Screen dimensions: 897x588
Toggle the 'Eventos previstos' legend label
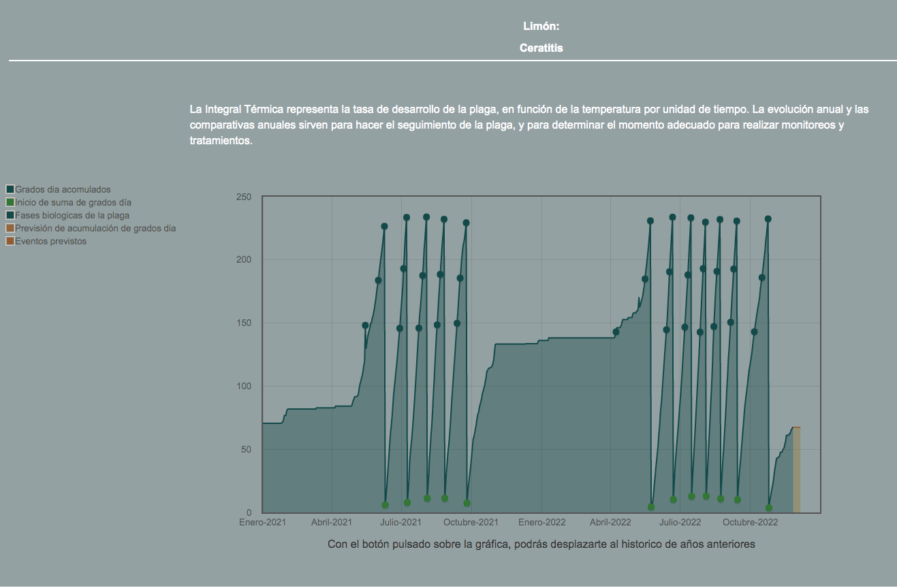[x=50, y=241]
